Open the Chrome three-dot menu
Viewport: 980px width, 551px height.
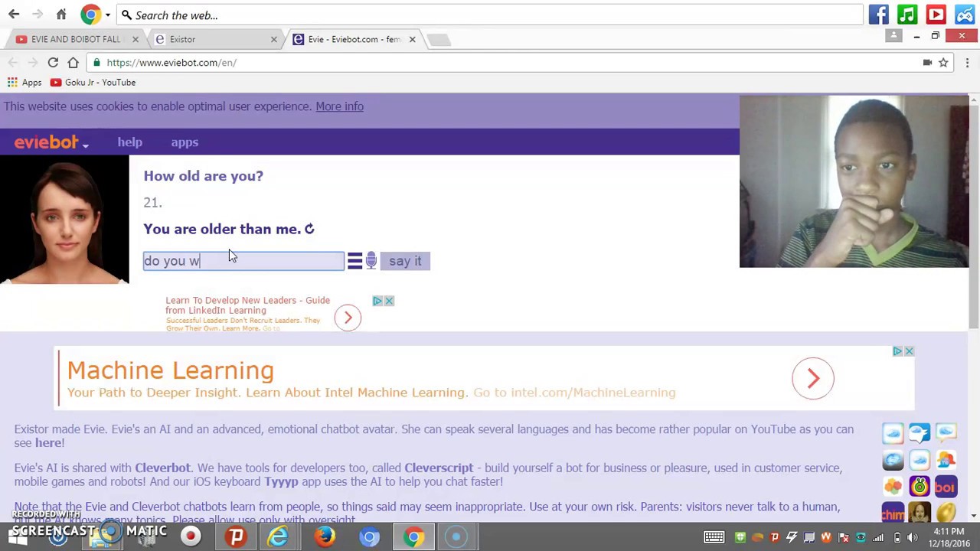(967, 63)
